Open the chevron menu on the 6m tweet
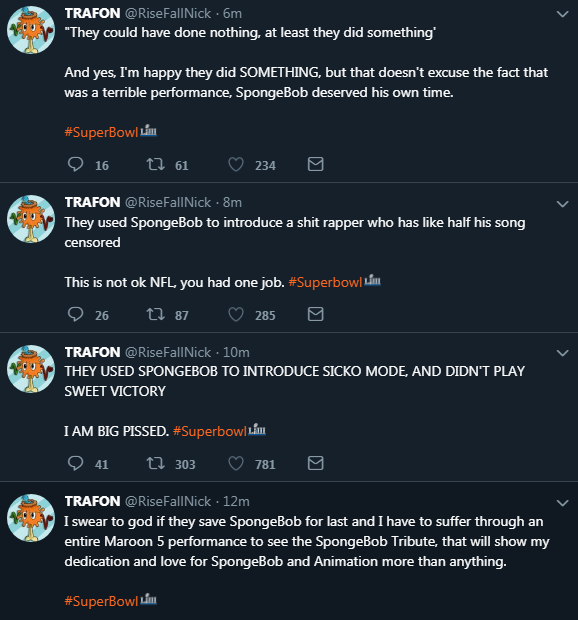The height and width of the screenshot is (620, 578). click(562, 14)
